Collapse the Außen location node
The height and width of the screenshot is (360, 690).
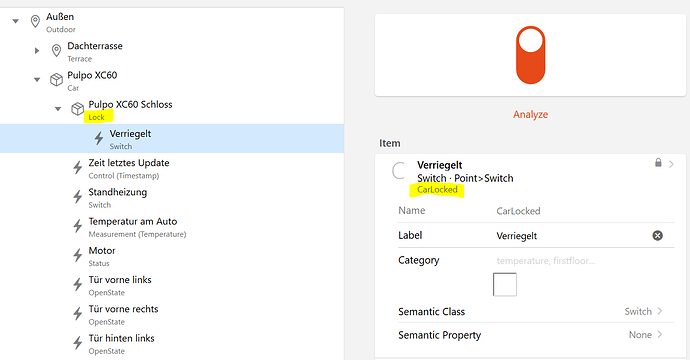16,21
